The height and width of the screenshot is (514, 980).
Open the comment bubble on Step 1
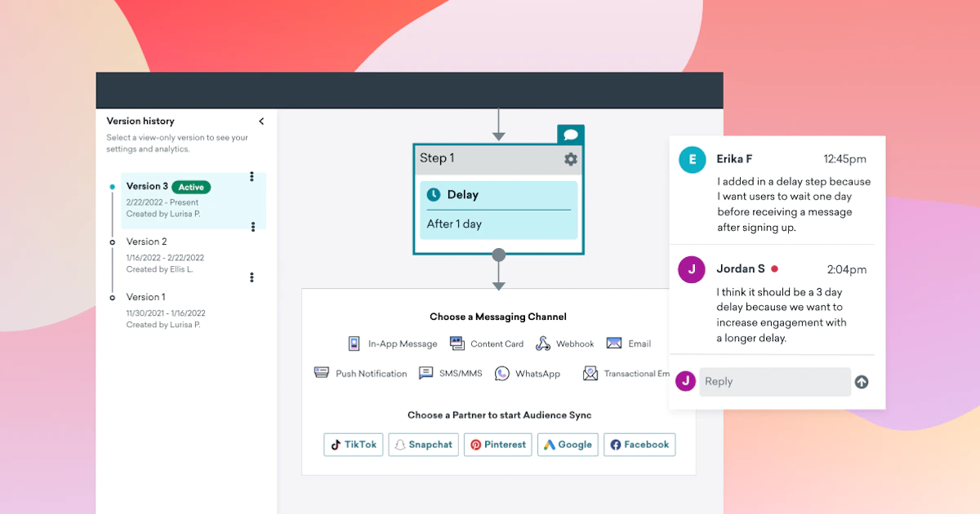click(571, 134)
